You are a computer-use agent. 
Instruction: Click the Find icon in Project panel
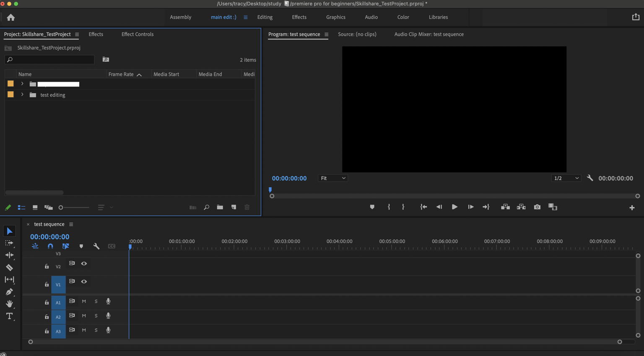pyautogui.click(x=206, y=207)
